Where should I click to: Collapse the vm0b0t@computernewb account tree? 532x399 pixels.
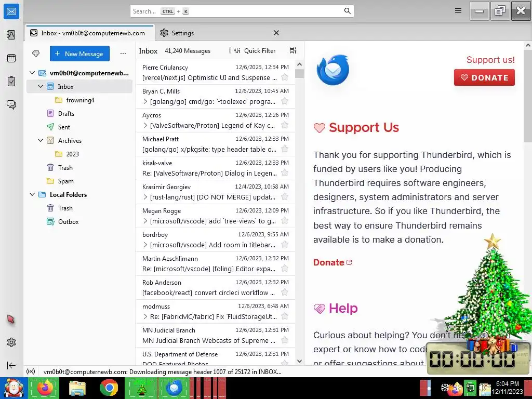pos(32,73)
